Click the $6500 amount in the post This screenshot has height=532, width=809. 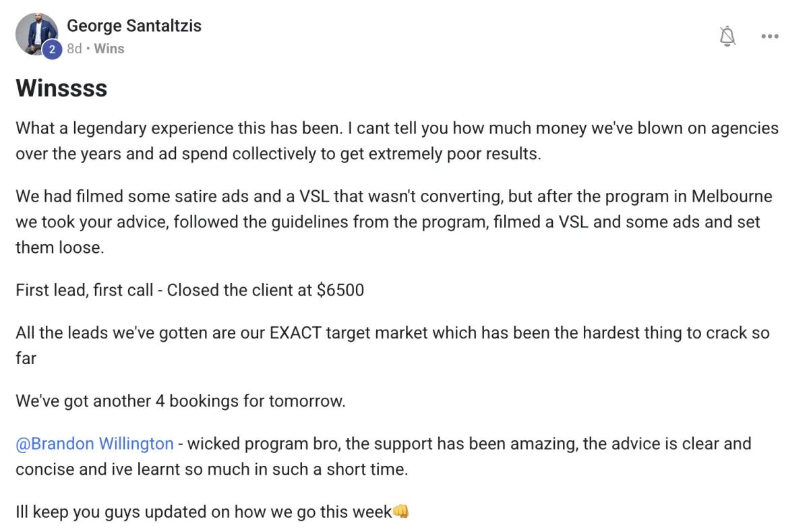coord(340,290)
